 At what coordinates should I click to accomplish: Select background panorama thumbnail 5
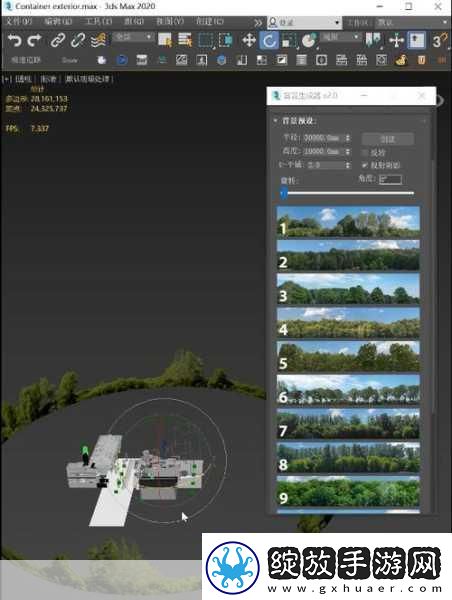348,356
